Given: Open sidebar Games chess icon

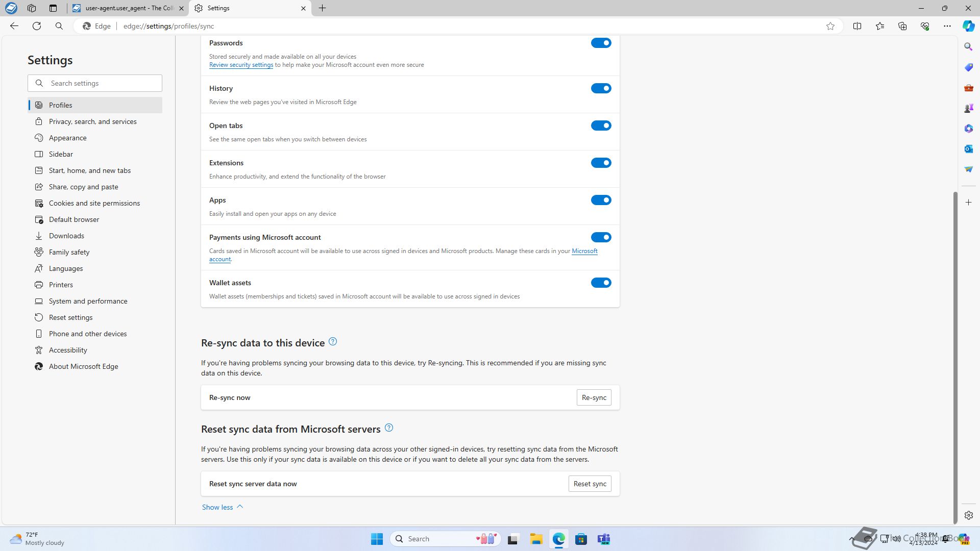Looking at the screenshot, I should 968,108.
